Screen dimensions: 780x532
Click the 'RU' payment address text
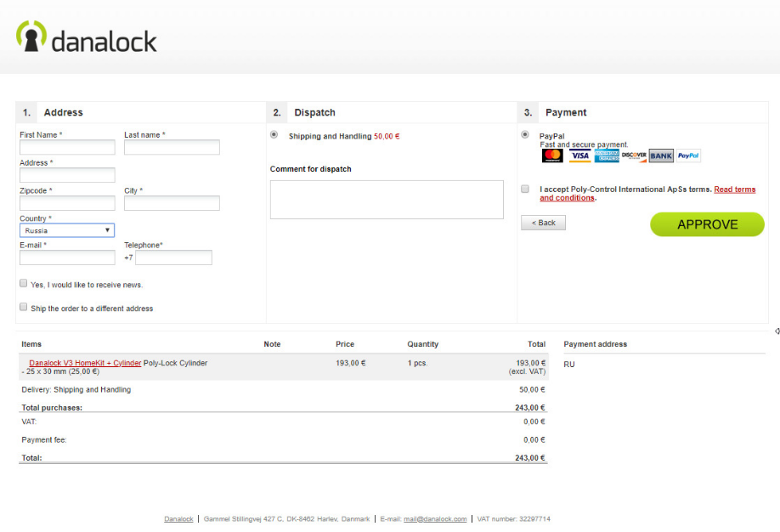569,365
